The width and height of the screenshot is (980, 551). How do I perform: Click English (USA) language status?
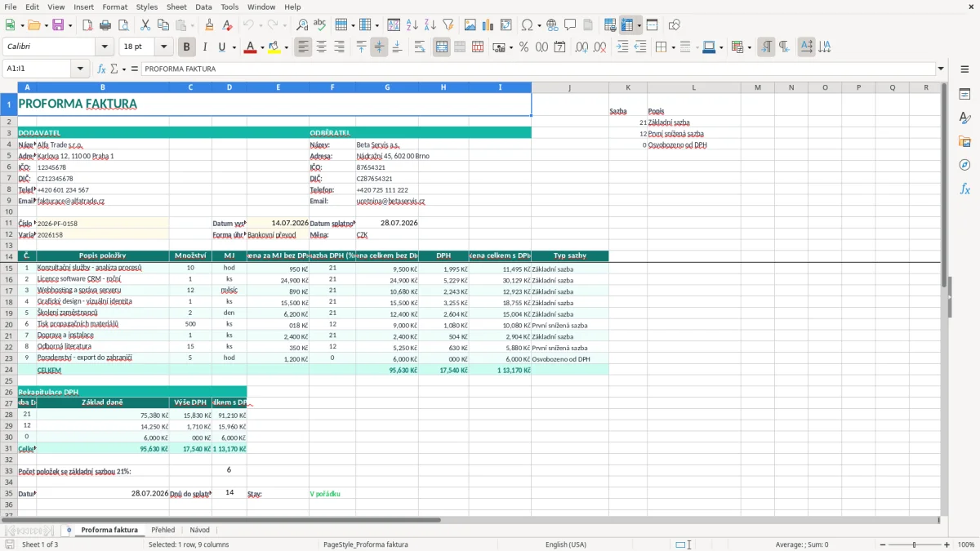point(566,544)
